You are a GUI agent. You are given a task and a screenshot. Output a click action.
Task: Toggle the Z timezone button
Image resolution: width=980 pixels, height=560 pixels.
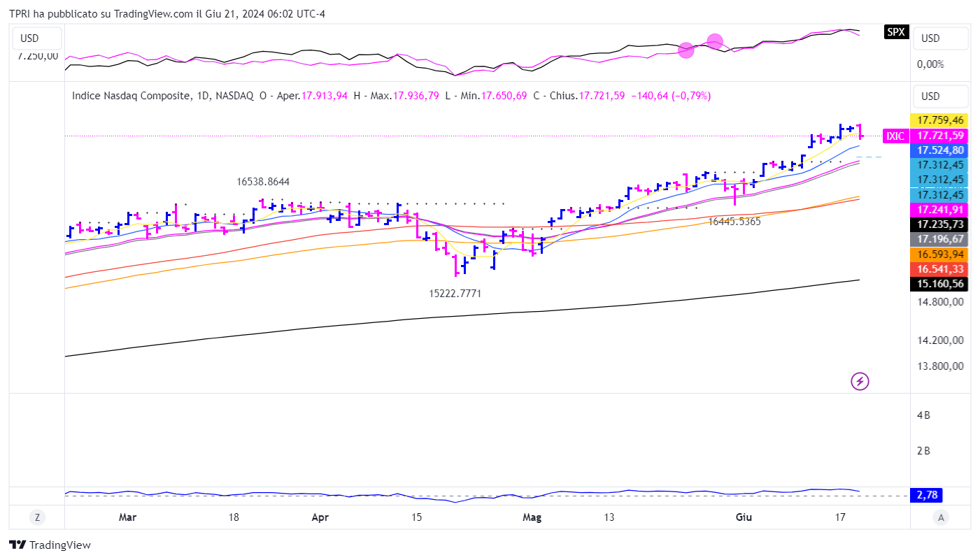point(36,517)
